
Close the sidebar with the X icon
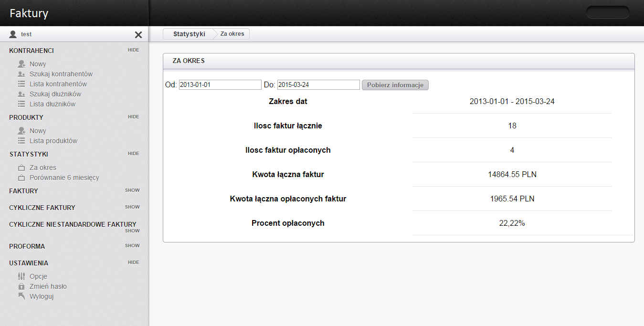coord(138,34)
